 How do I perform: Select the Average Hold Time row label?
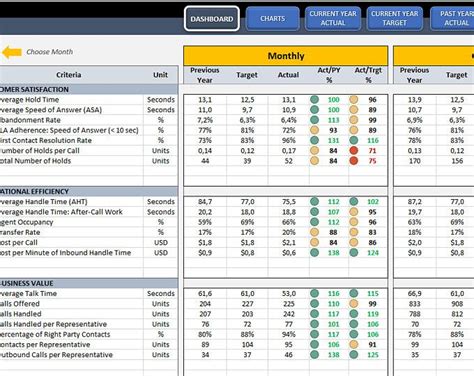29,100
